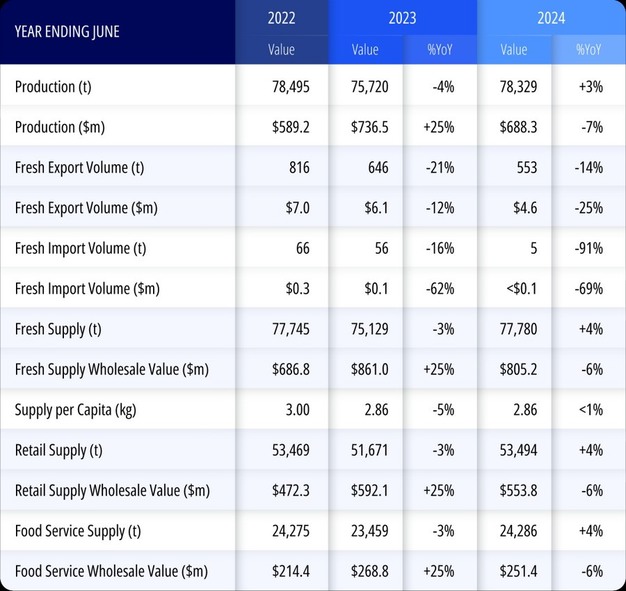Click the -91% import change cell
Screen dimensions: 626x591
pos(589,248)
